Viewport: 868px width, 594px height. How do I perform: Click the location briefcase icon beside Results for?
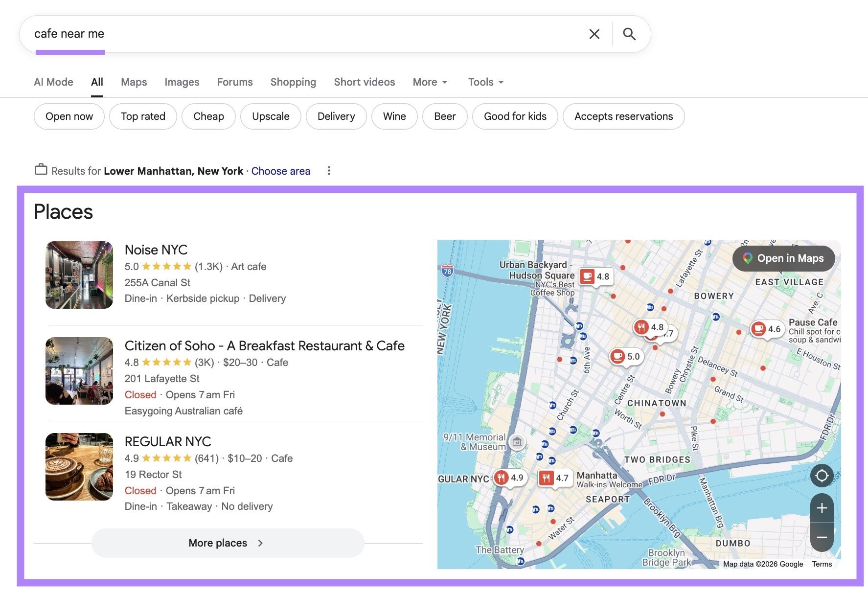click(x=41, y=170)
